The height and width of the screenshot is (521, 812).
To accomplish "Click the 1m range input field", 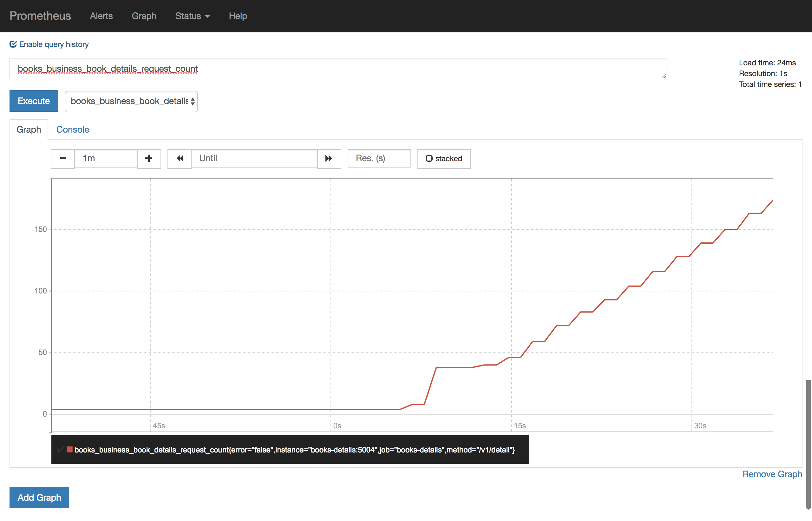I will pos(106,158).
